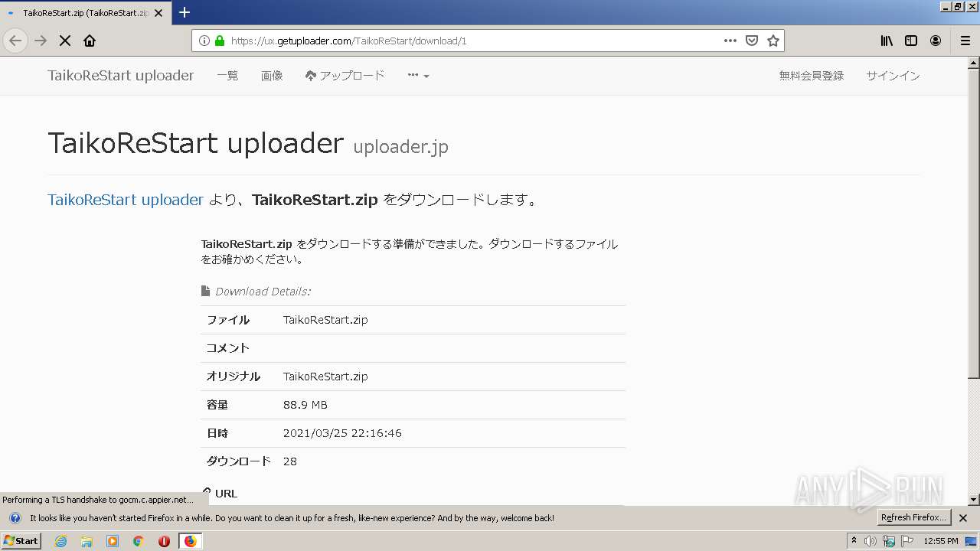
Task: Toggle the sidebar view icon
Action: click(x=911, y=41)
